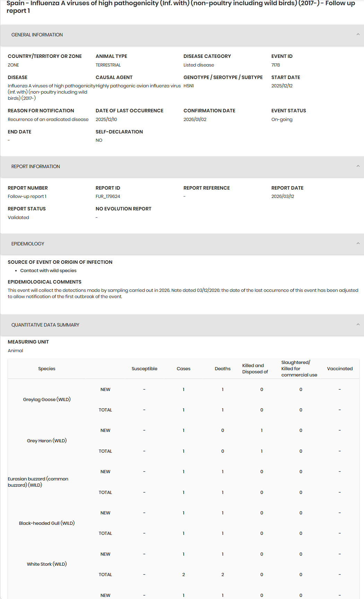Select the Greylag Goose (WILD) species cell
This screenshot has height=599, width=364.
pos(47,400)
